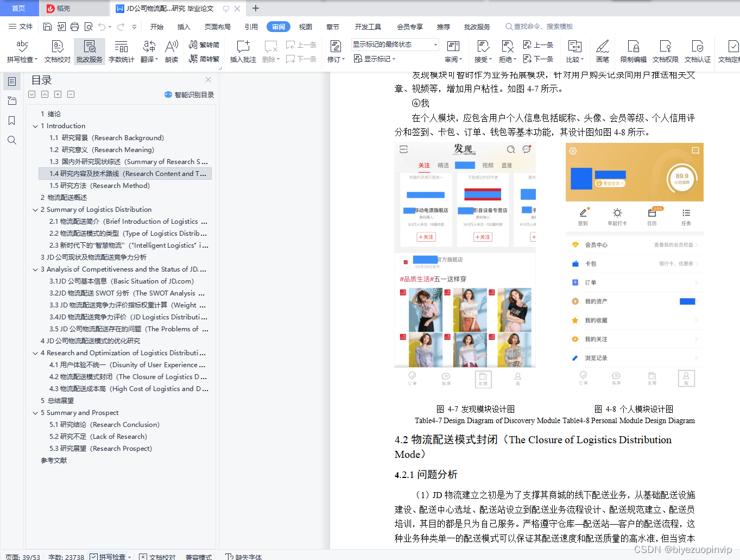The image size is (740, 560).
Task: Collapse '2 Summary of Logistics Distribution' node
Action: click(x=35, y=210)
